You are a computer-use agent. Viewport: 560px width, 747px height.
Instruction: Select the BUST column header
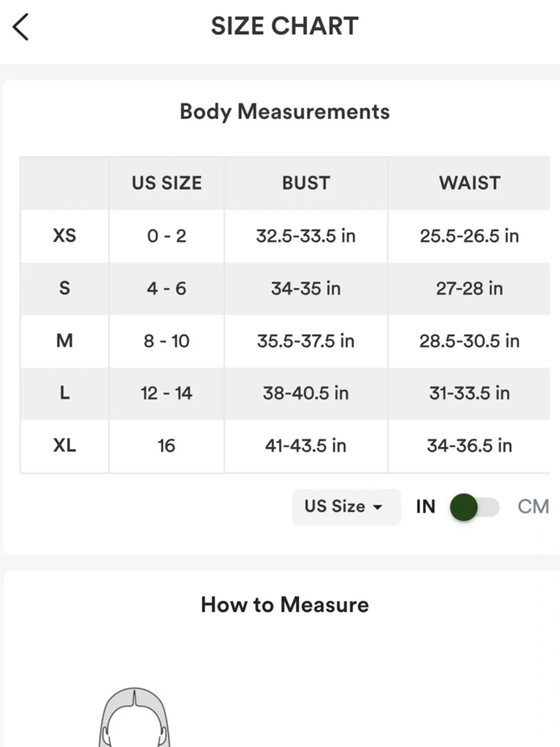coord(306,183)
